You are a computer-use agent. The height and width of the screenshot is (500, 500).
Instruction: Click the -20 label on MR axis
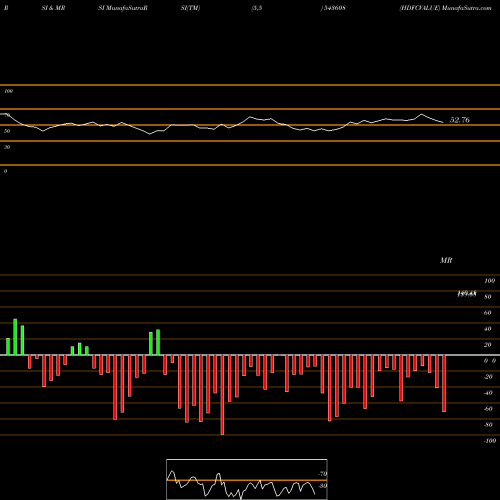pos(488,377)
